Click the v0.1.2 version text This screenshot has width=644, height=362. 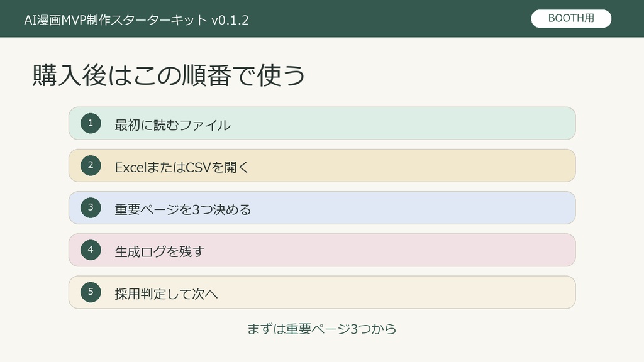click(x=230, y=21)
